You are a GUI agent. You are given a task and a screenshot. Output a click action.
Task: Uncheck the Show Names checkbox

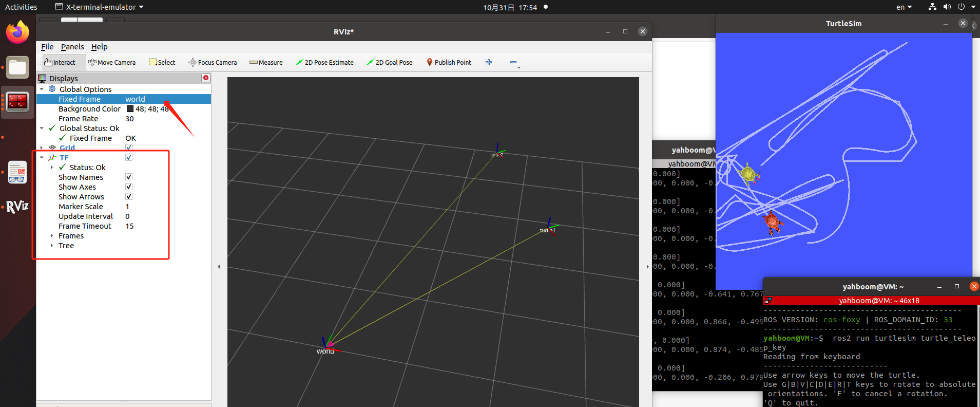coord(129,177)
